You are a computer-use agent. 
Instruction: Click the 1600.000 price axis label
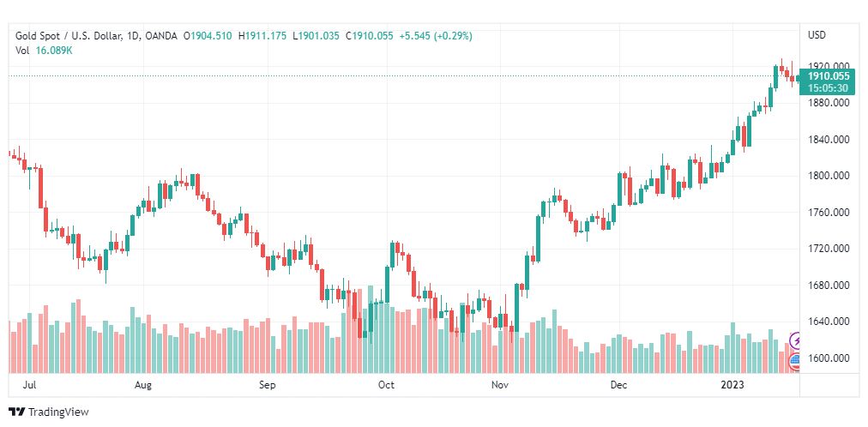pos(829,358)
